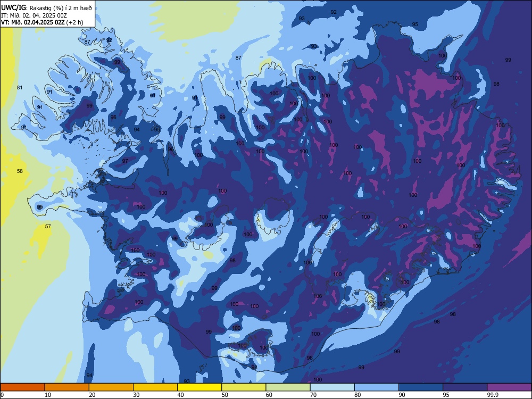Image resolution: width=532 pixels, height=399 pixels.
Task: Select the 40–50 bright yellow legend swatch
Action: tap(199, 387)
